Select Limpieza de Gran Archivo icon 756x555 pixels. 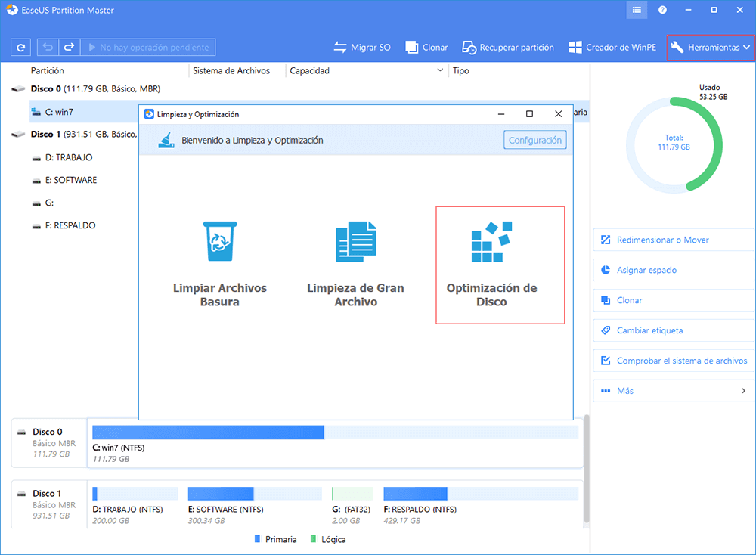click(356, 241)
